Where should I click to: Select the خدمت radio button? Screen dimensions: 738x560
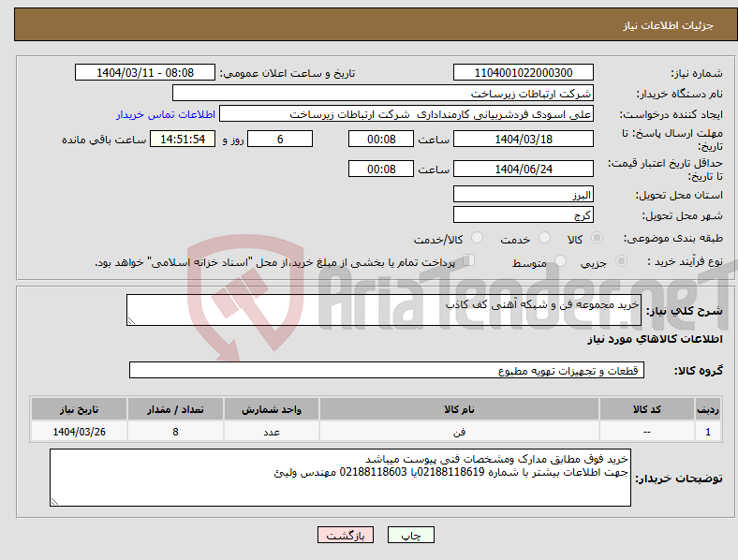[x=544, y=238]
